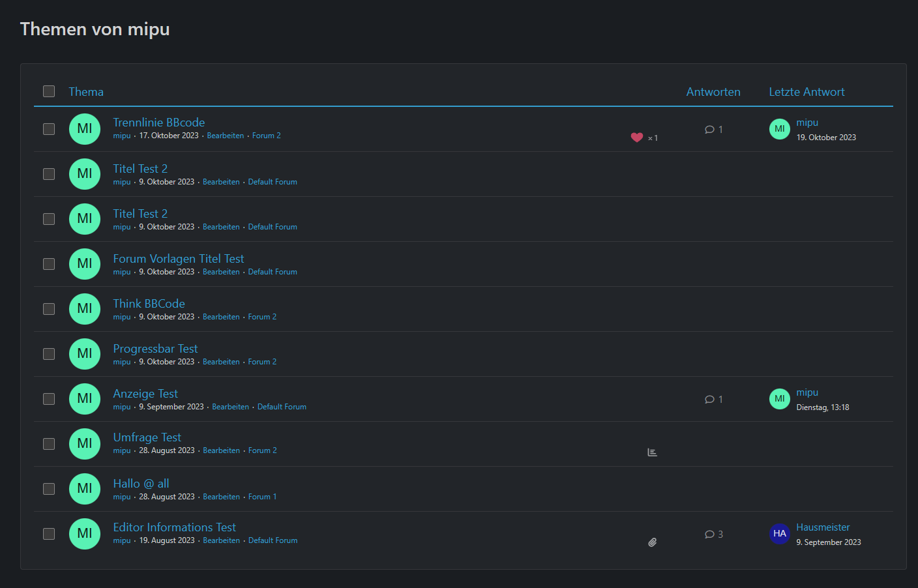Viewport: 918px width, 588px height.
Task: Open the Forum Vorlagen Titel Test thread
Action: point(178,259)
